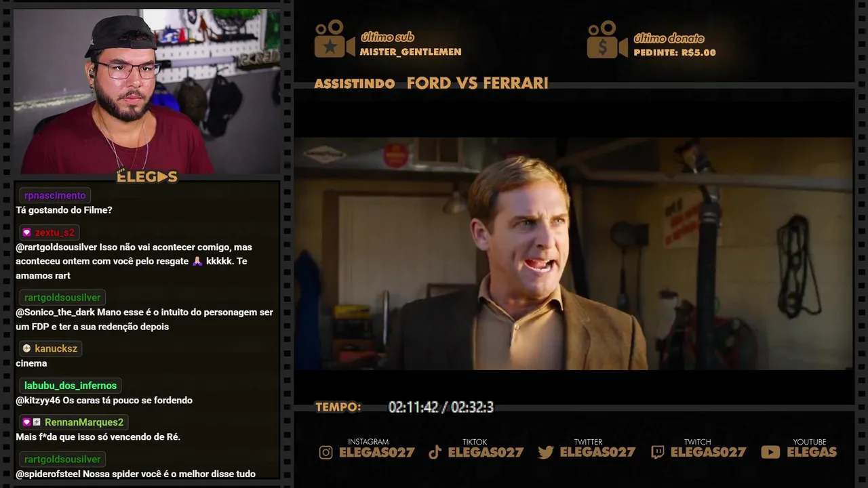
Task: Click the ASSISTINDO label
Action: coord(355,84)
